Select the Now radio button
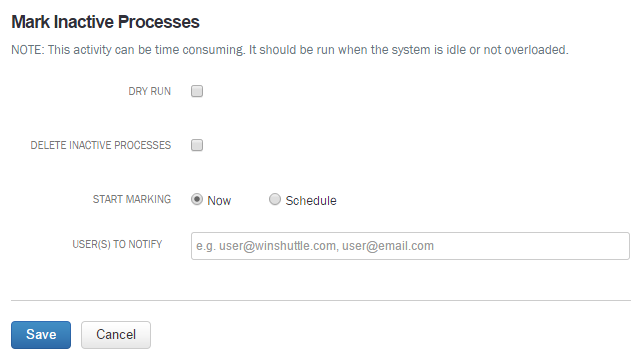Screen dimensions: 641x364 [x=197, y=199]
